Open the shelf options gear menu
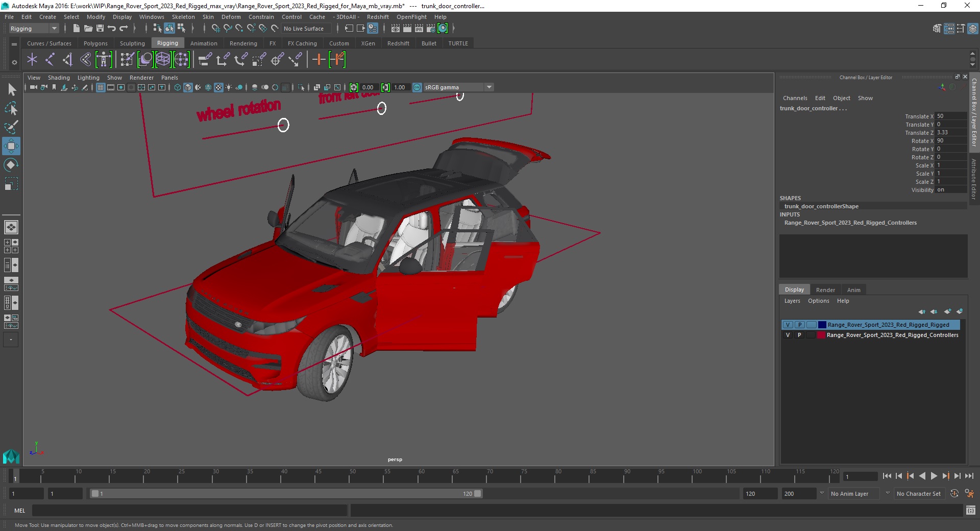Screen dimensions: 980x531 coord(14,62)
